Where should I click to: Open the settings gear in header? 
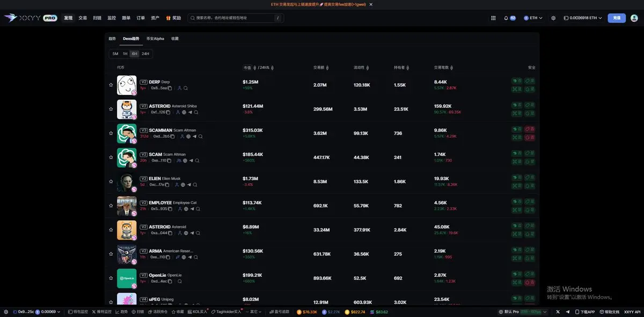(553, 18)
